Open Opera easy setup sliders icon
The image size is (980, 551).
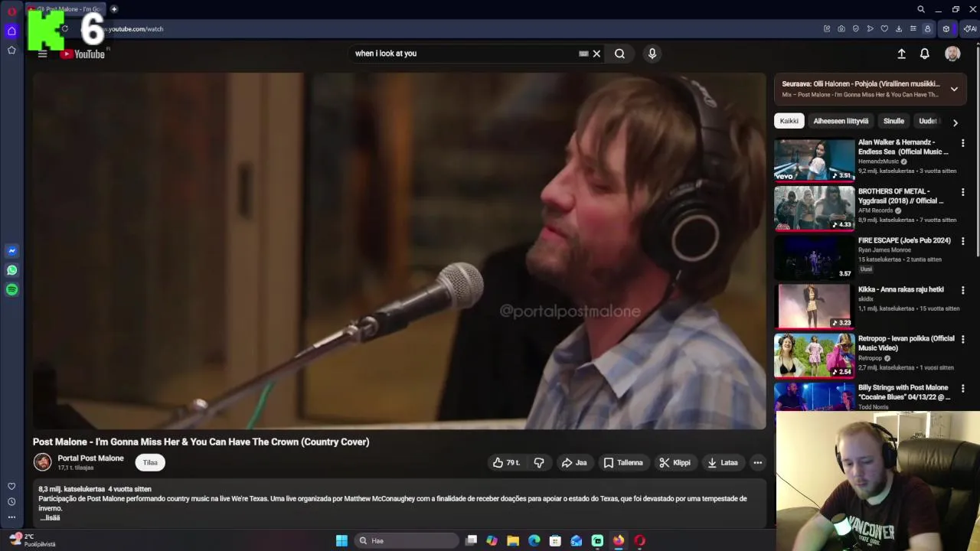(x=913, y=29)
